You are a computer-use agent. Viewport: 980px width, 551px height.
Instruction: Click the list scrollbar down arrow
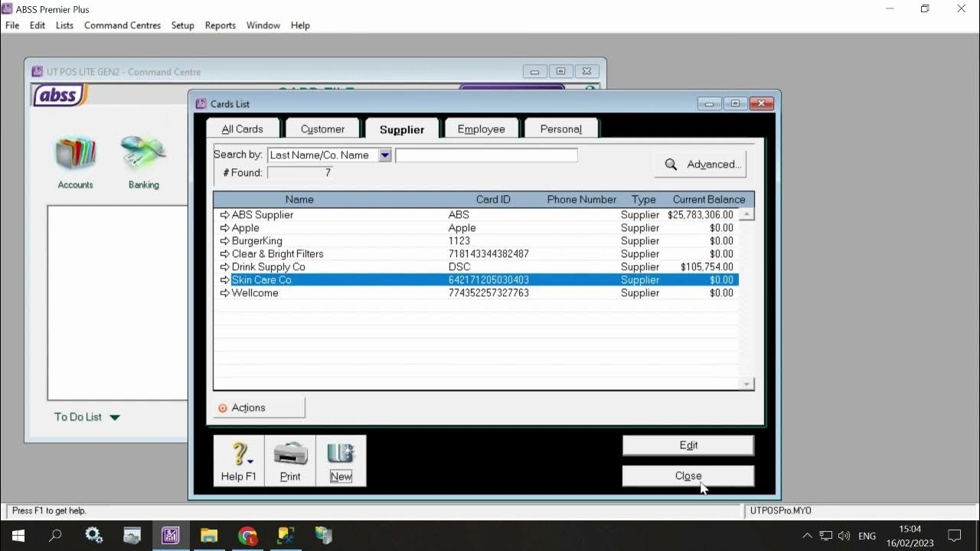[747, 383]
